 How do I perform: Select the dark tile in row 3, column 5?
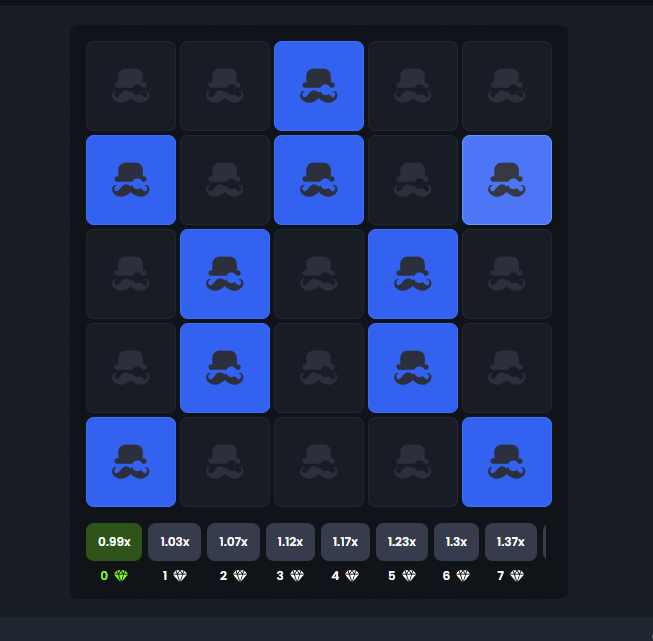point(507,274)
